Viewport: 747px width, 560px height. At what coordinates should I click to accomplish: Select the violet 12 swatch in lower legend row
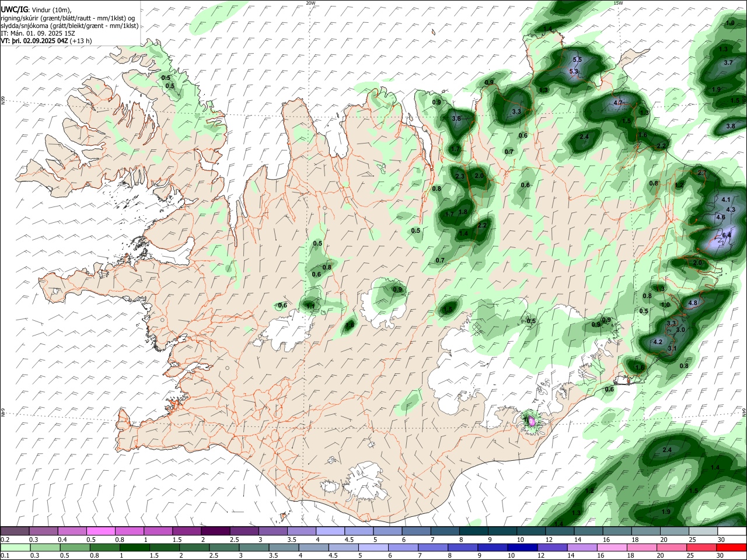[553, 548]
